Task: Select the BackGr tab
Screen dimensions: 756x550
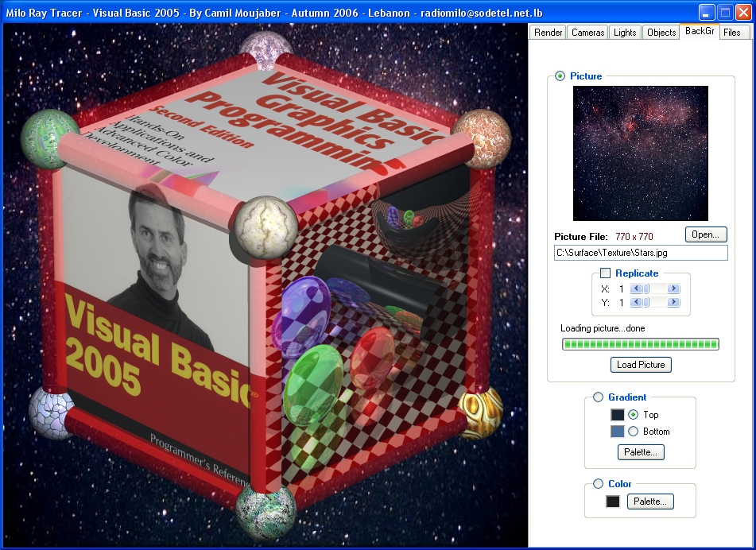Action: [x=699, y=31]
